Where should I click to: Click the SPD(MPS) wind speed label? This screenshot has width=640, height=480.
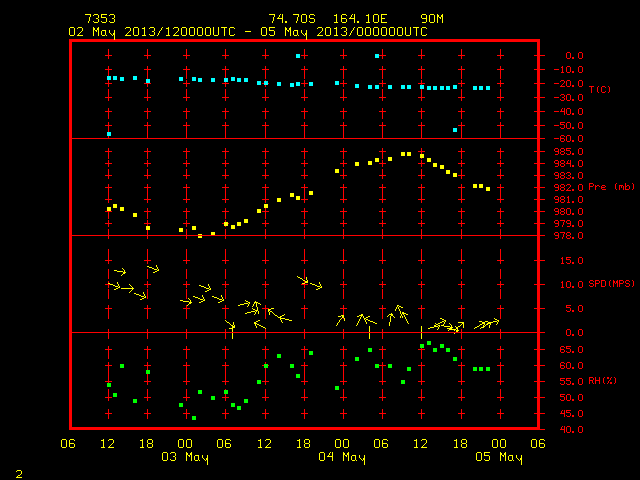point(611,283)
